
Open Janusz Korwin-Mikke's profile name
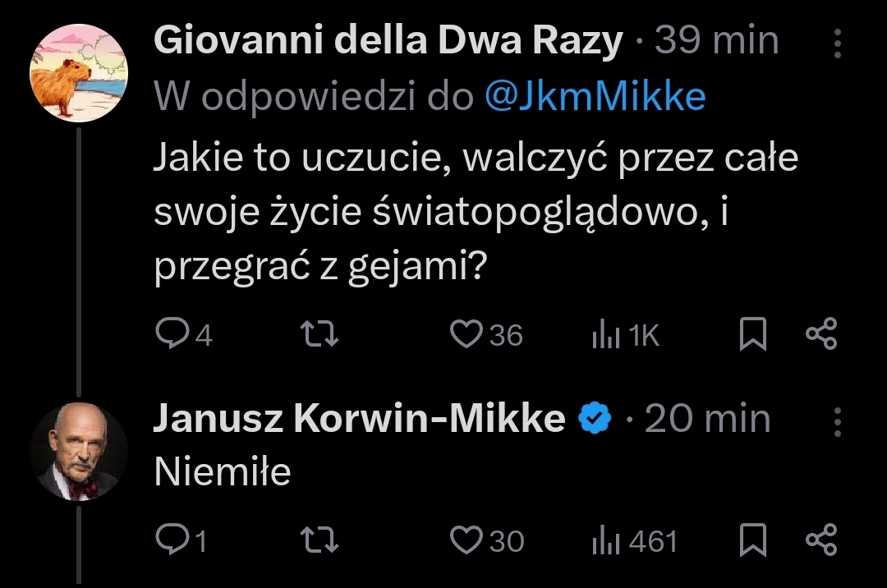[x=359, y=420]
